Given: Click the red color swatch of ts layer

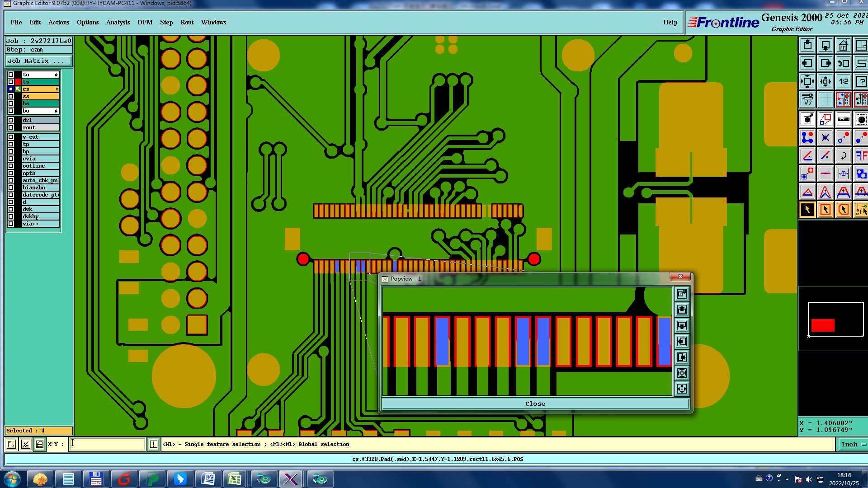Looking at the screenshot, I should click(18, 82).
